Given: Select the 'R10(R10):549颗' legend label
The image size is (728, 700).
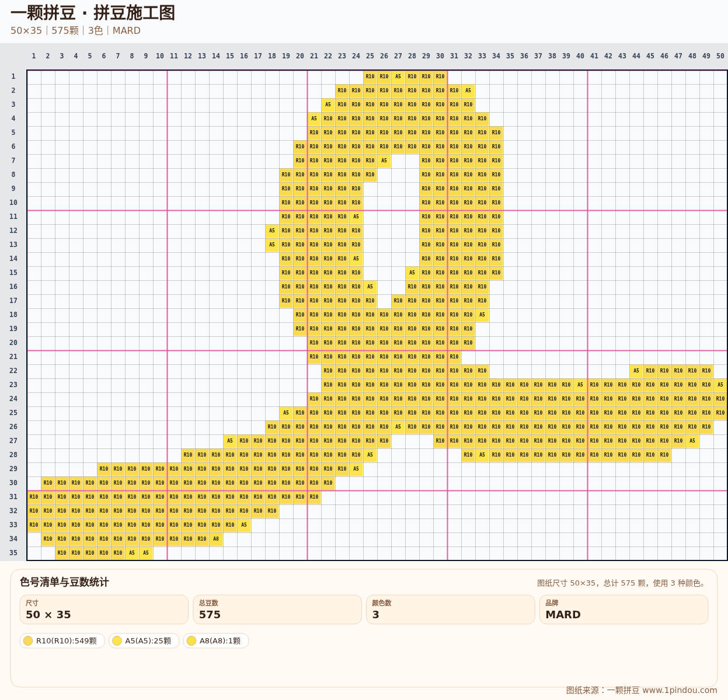Looking at the screenshot, I should coord(67,641).
